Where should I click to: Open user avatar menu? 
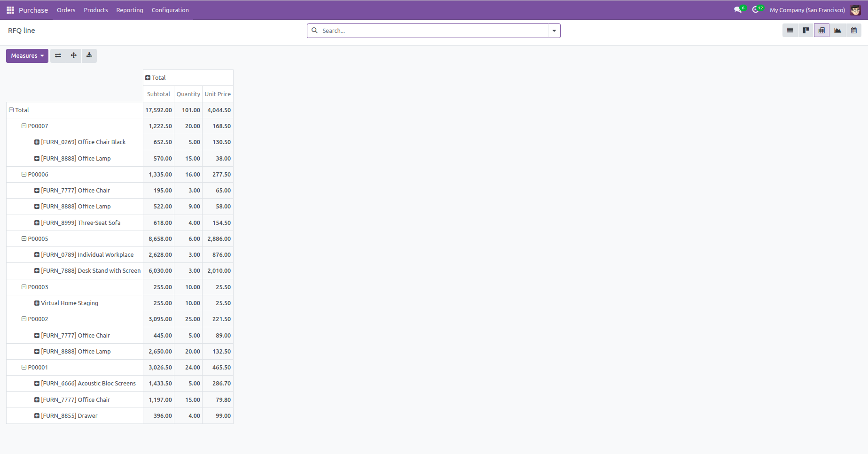pos(856,10)
